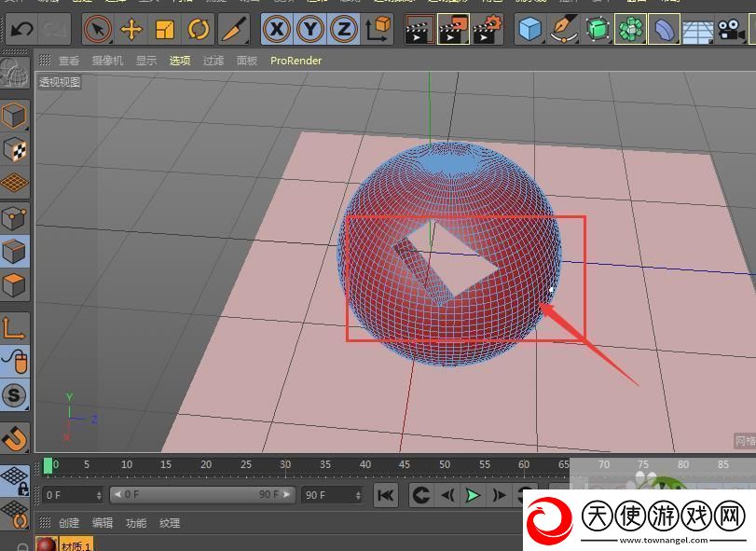Open 创建 menu in material manager
This screenshot has height=551, width=756.
coord(69,523)
